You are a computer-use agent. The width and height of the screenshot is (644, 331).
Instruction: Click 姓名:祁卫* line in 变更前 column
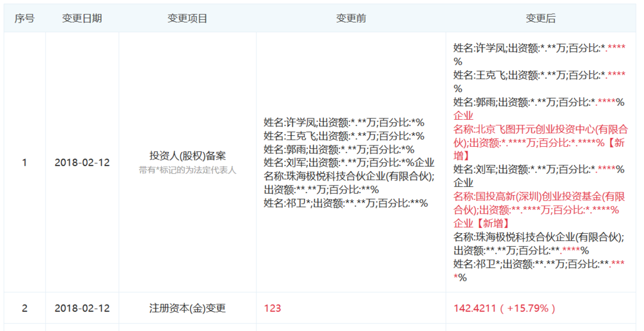pos(346,203)
